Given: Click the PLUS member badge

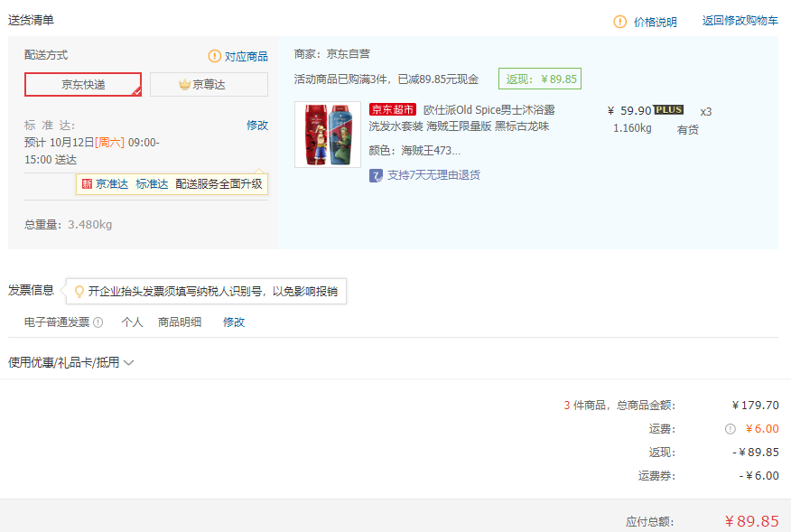Looking at the screenshot, I should pos(668,109).
